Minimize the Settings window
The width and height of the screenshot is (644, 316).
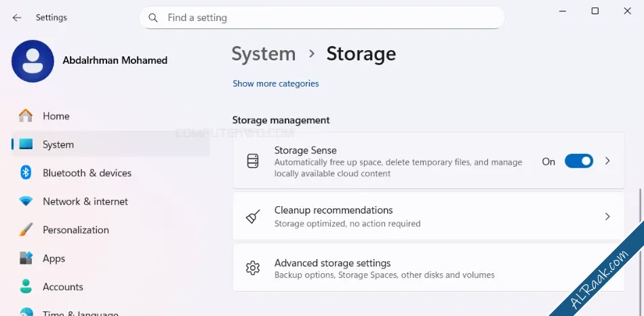[563, 11]
